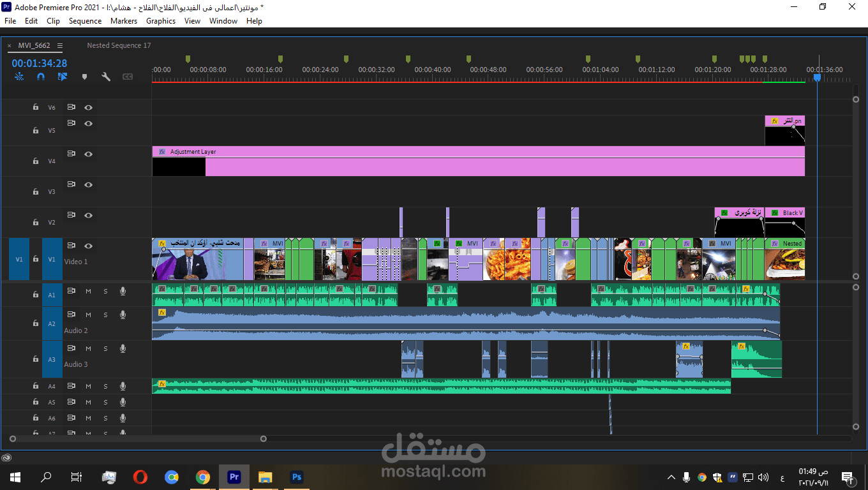
Task: Open the MVI_5662 panel menu
Action: pyautogui.click(x=60, y=45)
